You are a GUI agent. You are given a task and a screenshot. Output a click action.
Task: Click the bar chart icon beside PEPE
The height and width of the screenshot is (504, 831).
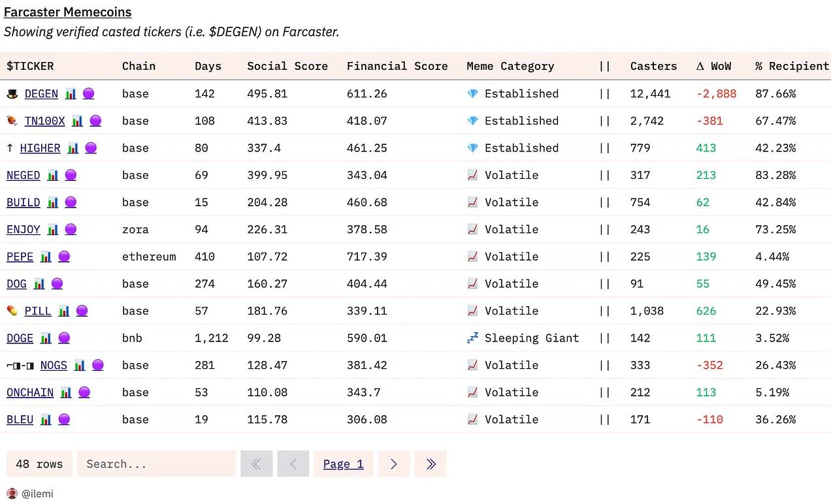(x=46, y=257)
